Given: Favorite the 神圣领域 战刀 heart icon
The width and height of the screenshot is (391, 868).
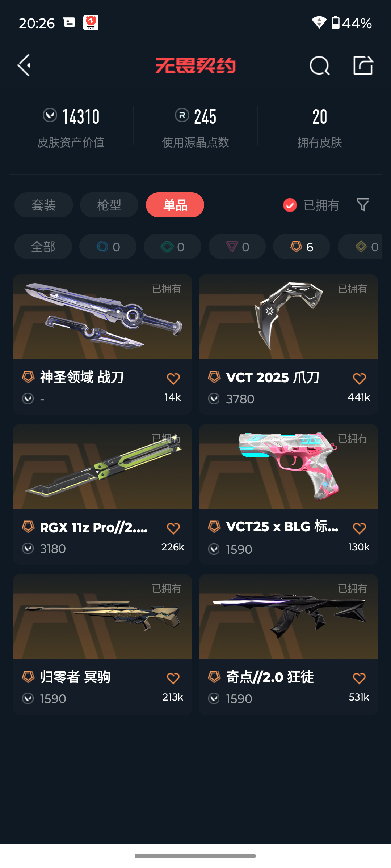Looking at the screenshot, I should point(173,379).
